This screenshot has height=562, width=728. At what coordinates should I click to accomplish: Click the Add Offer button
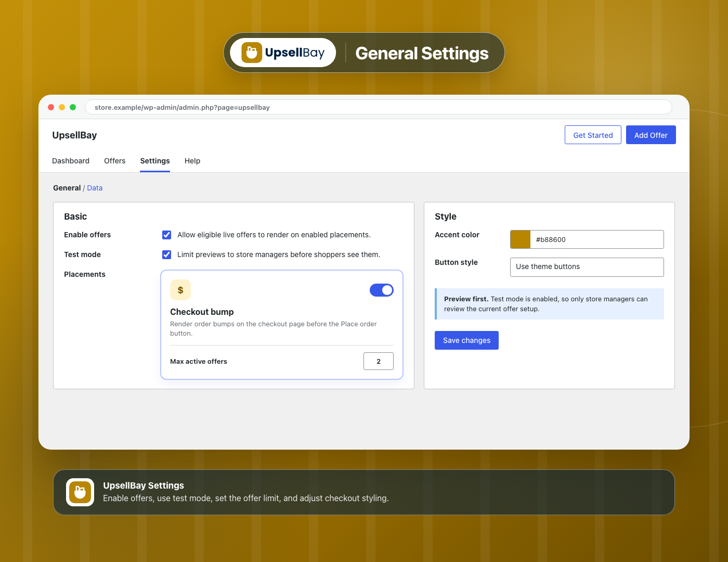pos(651,135)
